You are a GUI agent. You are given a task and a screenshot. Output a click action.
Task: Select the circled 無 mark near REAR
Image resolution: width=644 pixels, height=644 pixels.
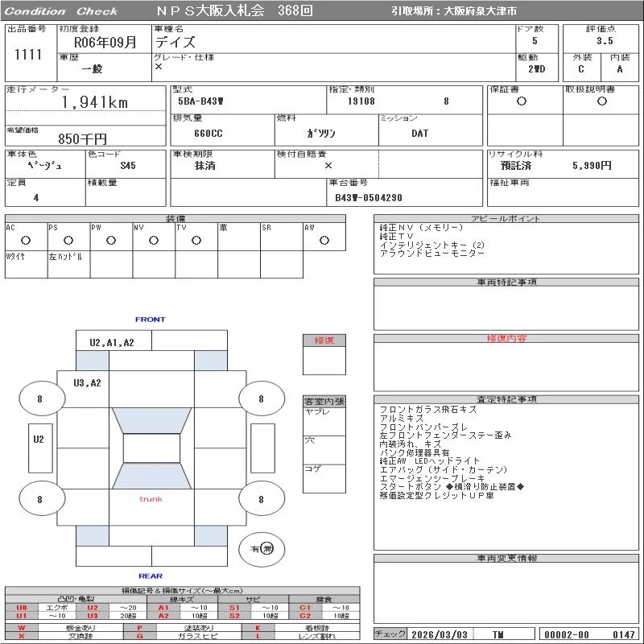click(x=267, y=548)
